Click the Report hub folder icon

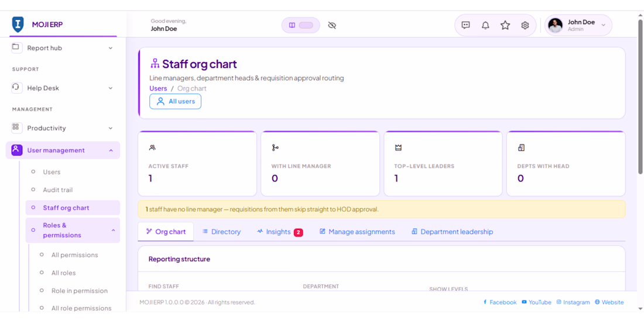16,47
